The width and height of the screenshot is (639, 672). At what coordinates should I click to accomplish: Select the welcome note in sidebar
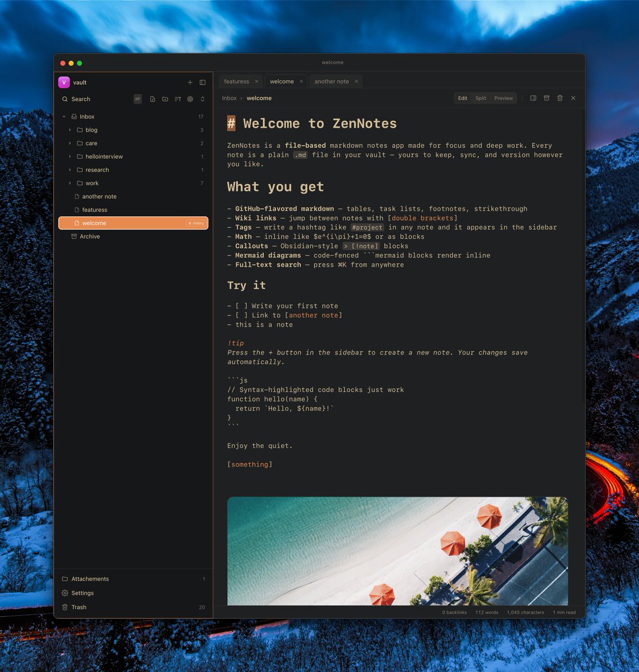click(x=133, y=223)
